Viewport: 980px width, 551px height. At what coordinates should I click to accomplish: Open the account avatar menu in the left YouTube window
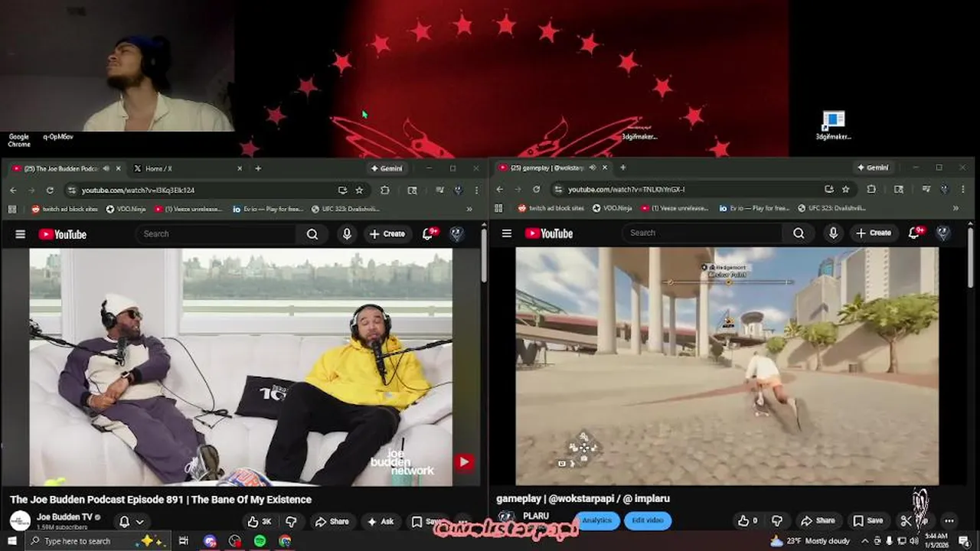coord(457,234)
